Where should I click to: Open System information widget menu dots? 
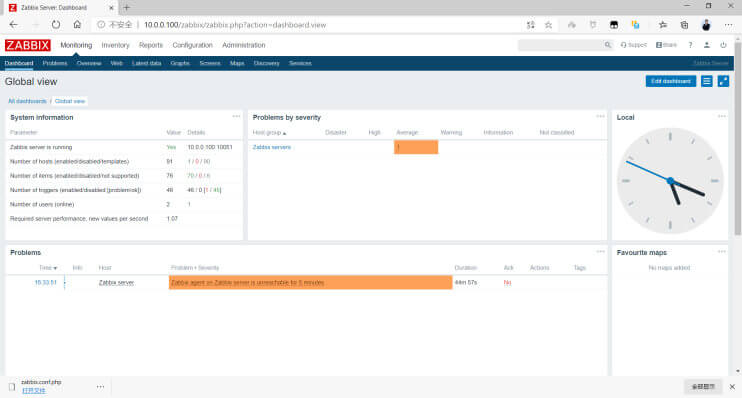(236, 116)
